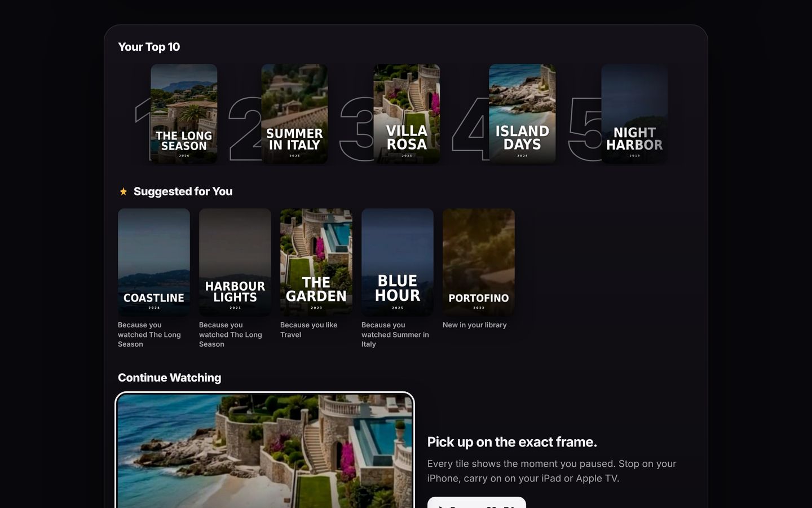Click the 'Suggested for You' heading
This screenshot has height=508, width=812.
point(183,191)
